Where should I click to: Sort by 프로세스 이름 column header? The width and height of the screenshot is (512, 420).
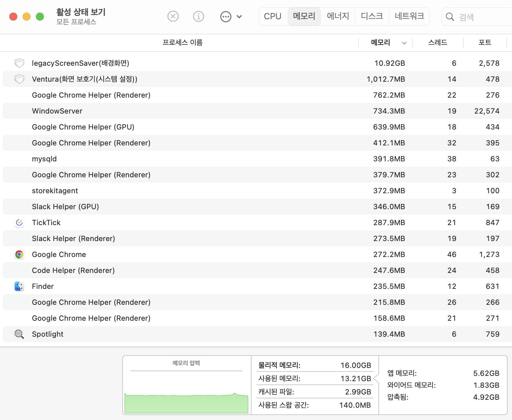pyautogui.click(x=182, y=42)
